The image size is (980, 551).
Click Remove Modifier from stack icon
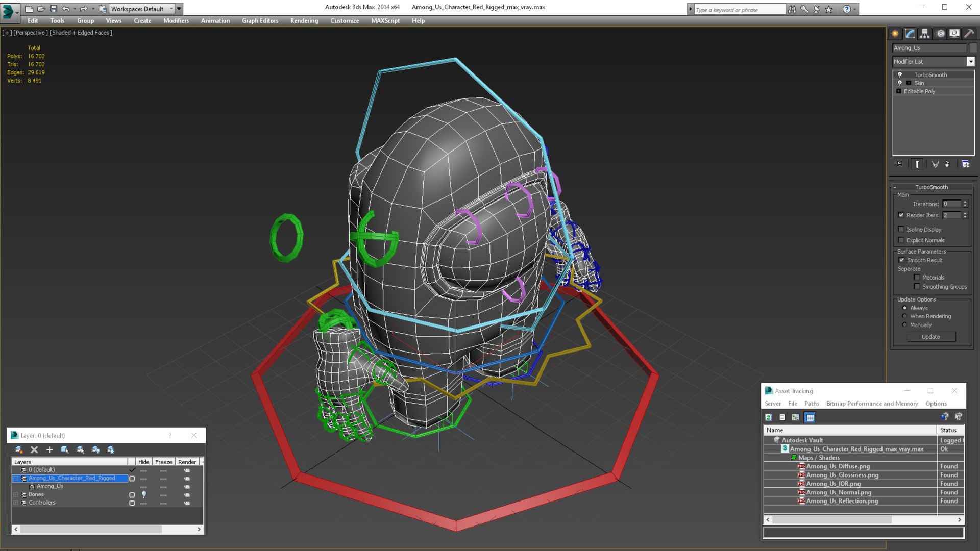click(x=947, y=164)
